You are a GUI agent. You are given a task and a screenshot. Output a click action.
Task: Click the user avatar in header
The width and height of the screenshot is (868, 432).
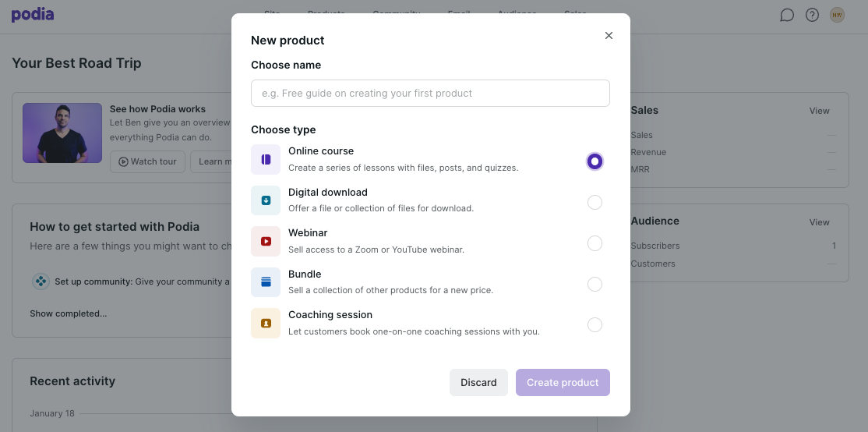(x=837, y=15)
